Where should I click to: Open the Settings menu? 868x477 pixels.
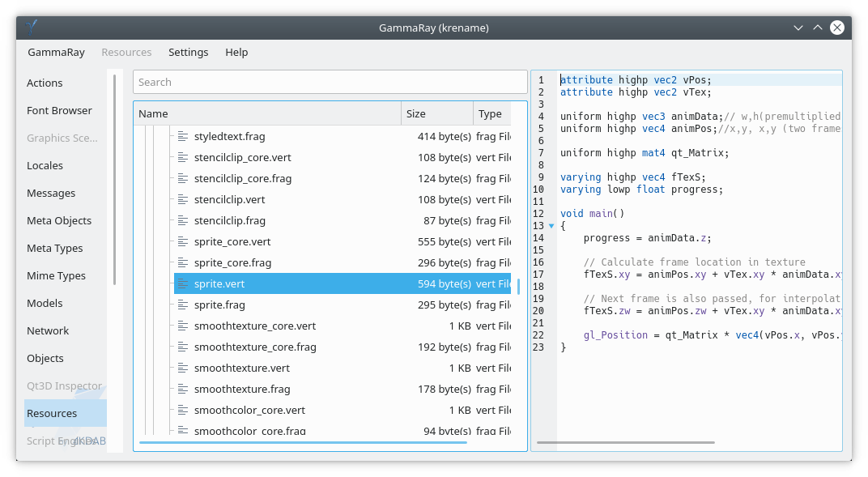pos(188,52)
